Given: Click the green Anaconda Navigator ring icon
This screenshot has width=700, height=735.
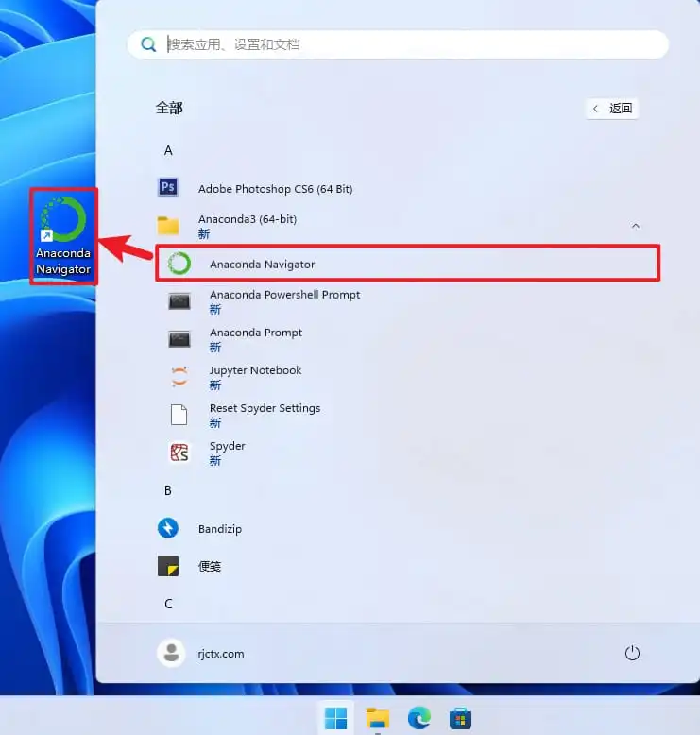Looking at the screenshot, I should click(179, 264).
